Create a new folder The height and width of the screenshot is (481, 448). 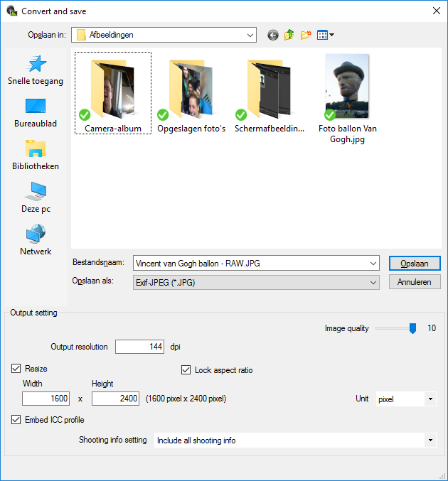click(306, 35)
